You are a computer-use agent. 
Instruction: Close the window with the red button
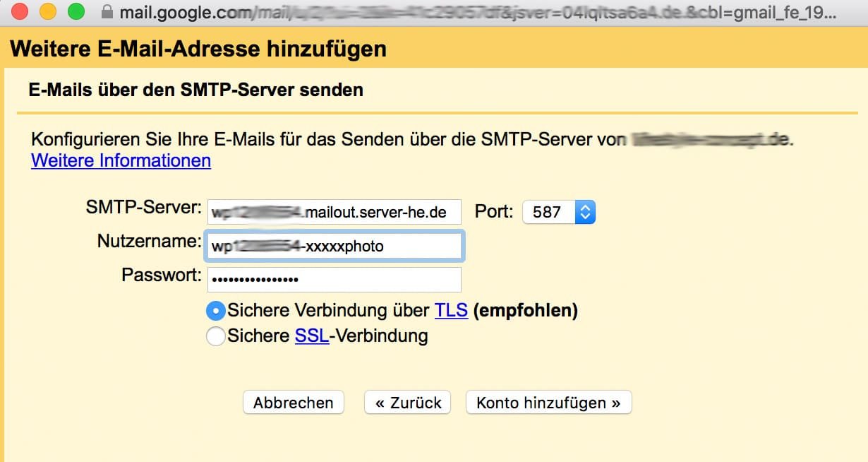[20, 12]
